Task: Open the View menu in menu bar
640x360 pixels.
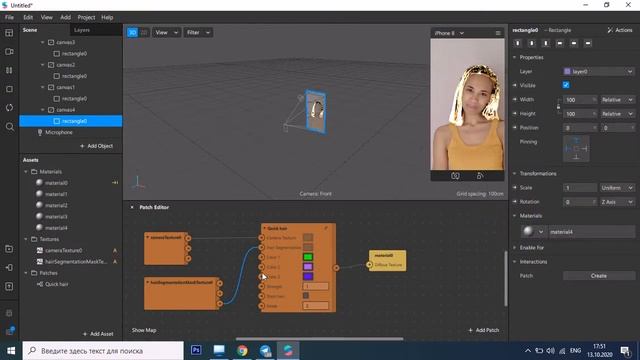Action: 47,18
